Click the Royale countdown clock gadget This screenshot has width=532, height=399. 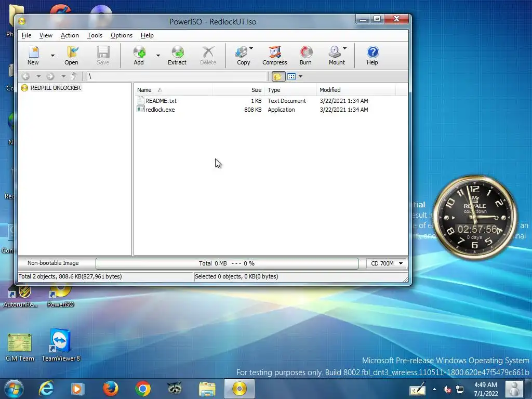475,218
